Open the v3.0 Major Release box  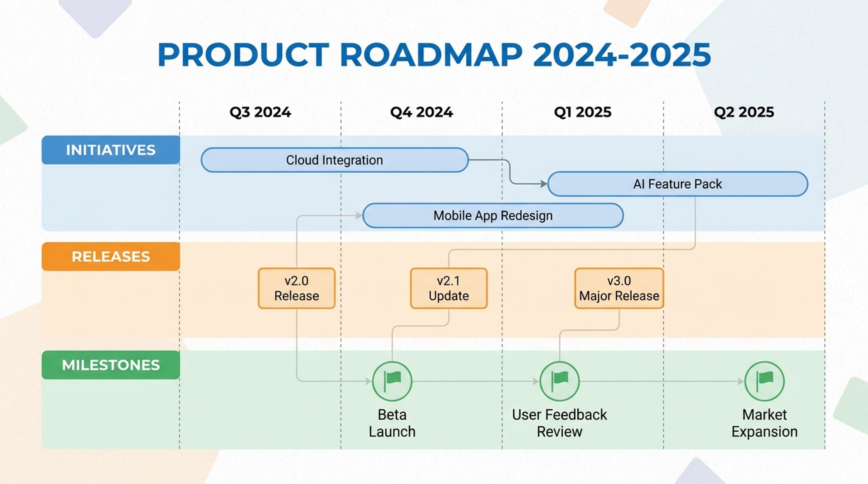coord(619,288)
